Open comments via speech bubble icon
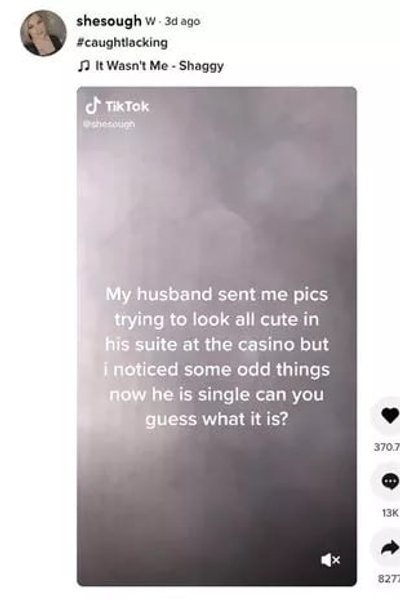 point(390,481)
